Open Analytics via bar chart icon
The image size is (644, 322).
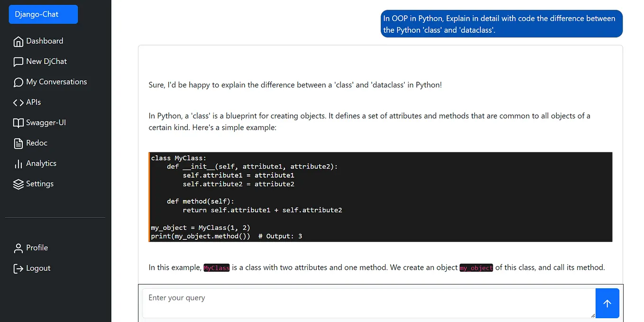[18, 163]
